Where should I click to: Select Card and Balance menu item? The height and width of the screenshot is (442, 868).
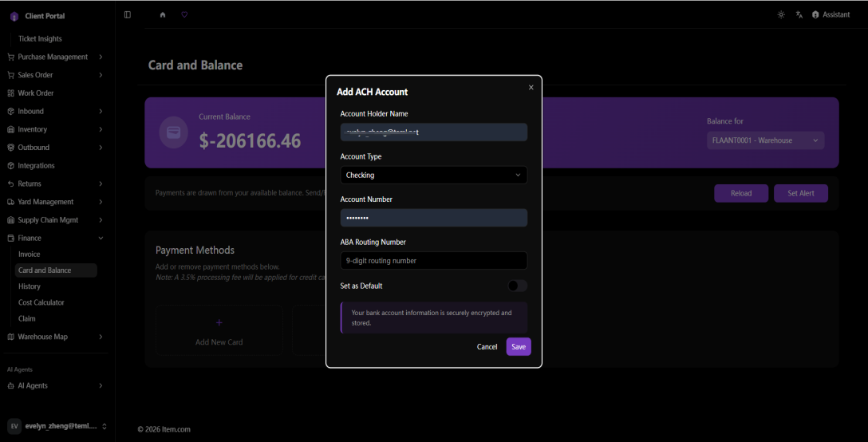[x=56, y=270]
